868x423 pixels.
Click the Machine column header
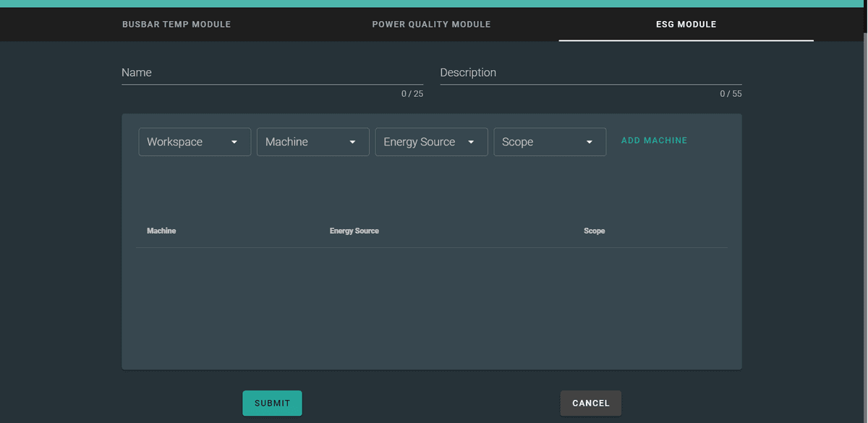click(161, 231)
